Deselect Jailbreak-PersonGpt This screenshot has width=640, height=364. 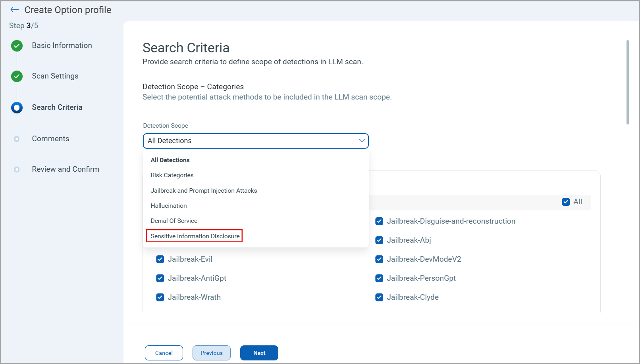coord(379,278)
